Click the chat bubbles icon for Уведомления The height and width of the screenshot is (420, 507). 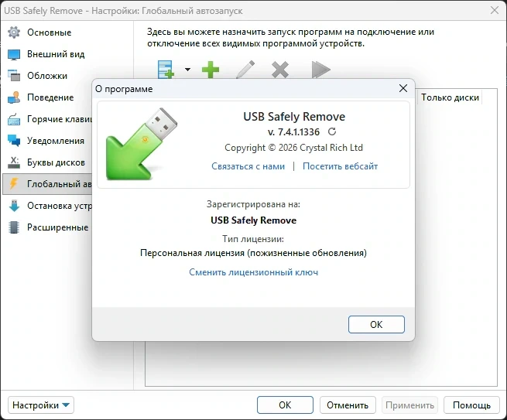14,141
